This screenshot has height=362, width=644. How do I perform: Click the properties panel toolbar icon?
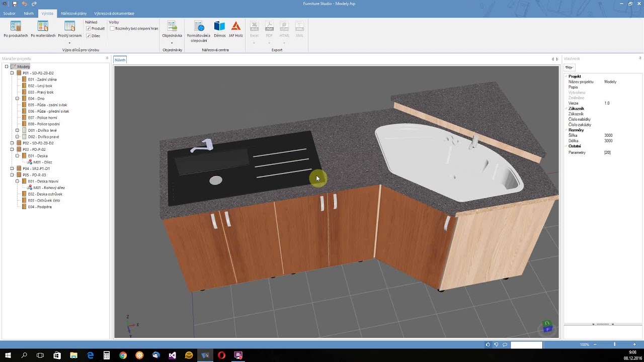(x=569, y=67)
